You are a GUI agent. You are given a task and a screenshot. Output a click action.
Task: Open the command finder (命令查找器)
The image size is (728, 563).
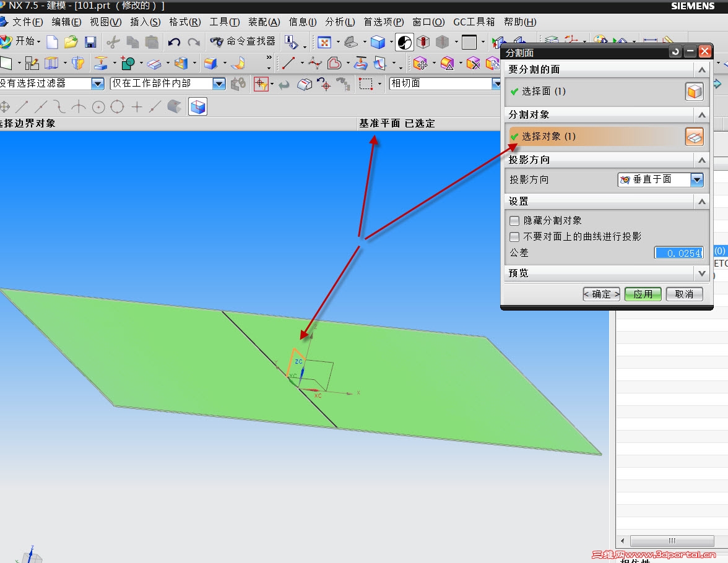pyautogui.click(x=243, y=42)
